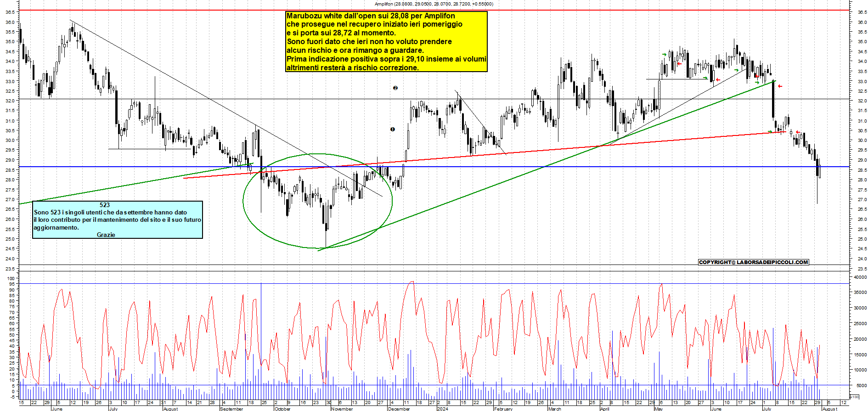The width and height of the screenshot is (868, 411).
Task: Click the 'March' label on the time axis
Action: point(555,409)
